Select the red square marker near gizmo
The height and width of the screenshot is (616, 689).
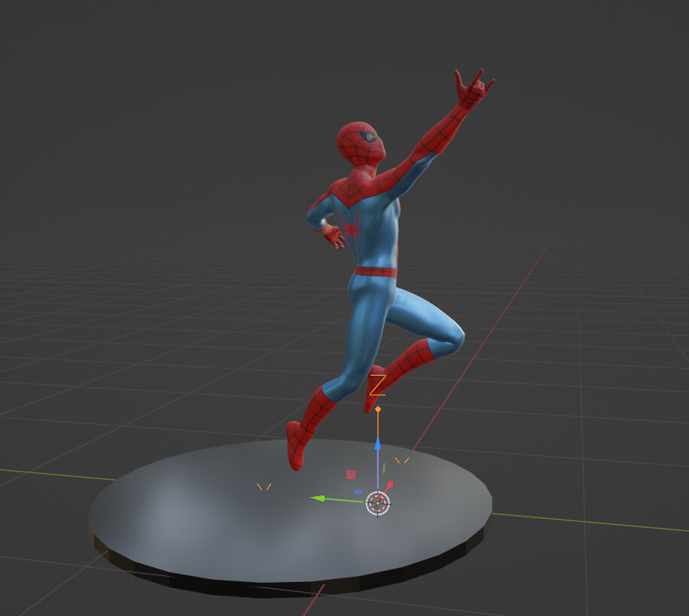click(351, 474)
